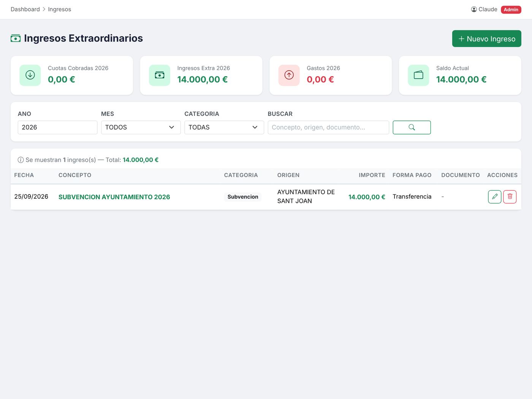The height and width of the screenshot is (399, 532).
Task: Click the Gastos 2026 value 0,00 €
Action: pos(320,79)
